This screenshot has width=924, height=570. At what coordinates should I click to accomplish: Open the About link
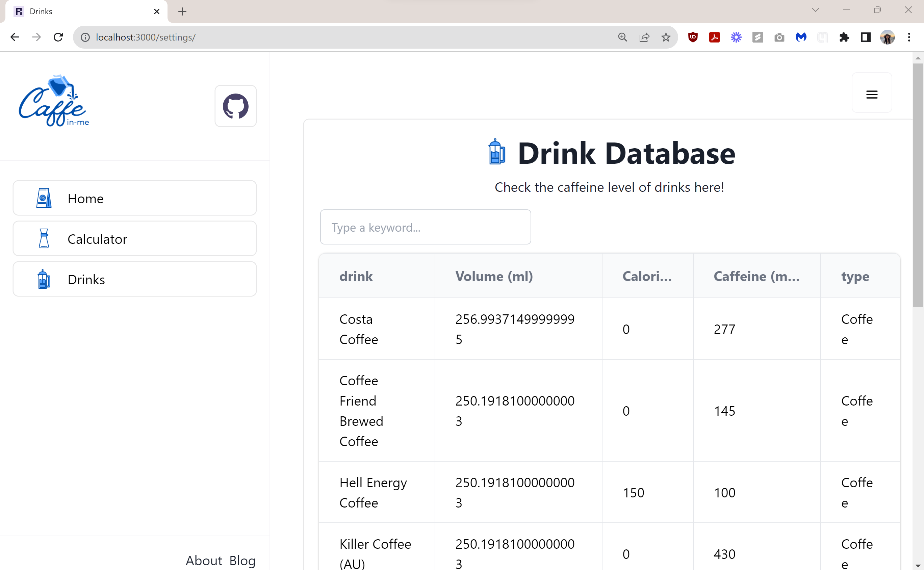pyautogui.click(x=204, y=561)
